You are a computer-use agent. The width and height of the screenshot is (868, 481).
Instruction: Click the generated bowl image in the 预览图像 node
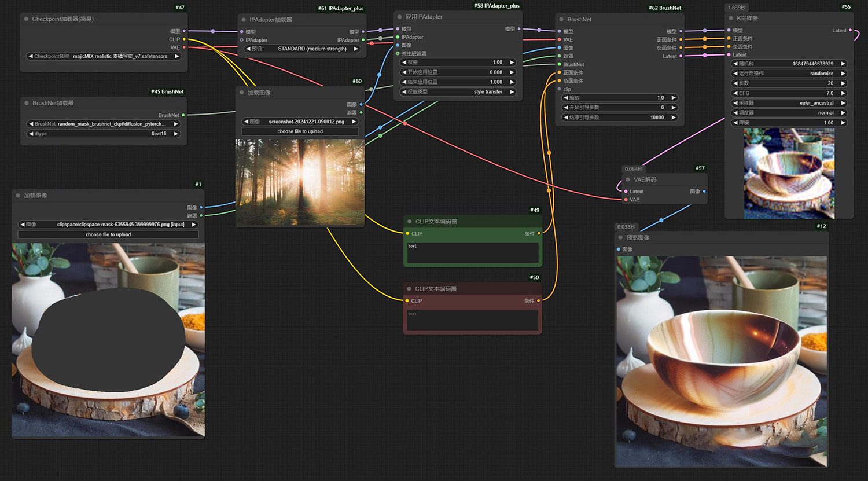[722, 361]
